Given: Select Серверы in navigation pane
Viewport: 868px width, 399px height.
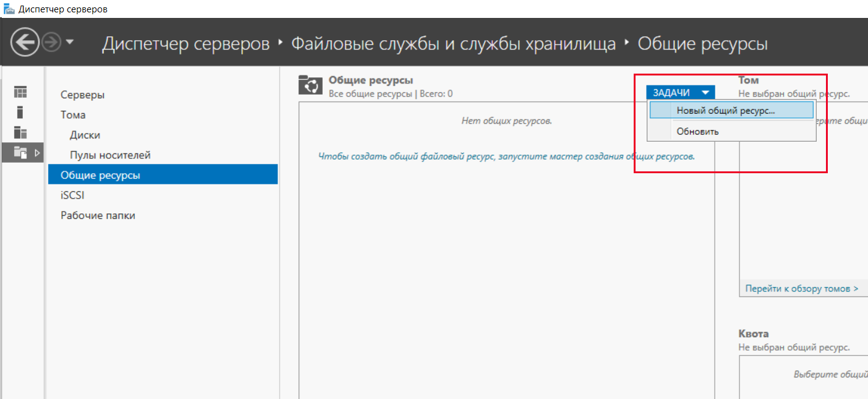Looking at the screenshot, I should pos(82,95).
